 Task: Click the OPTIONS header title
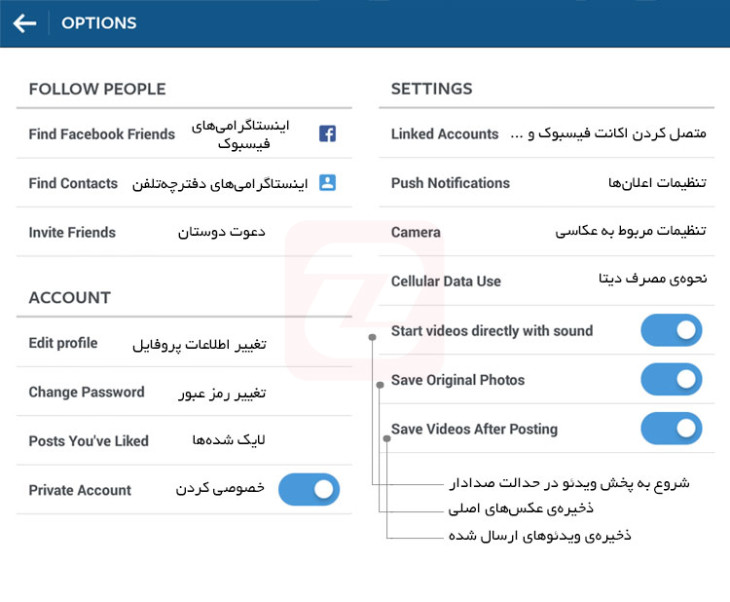[99, 23]
